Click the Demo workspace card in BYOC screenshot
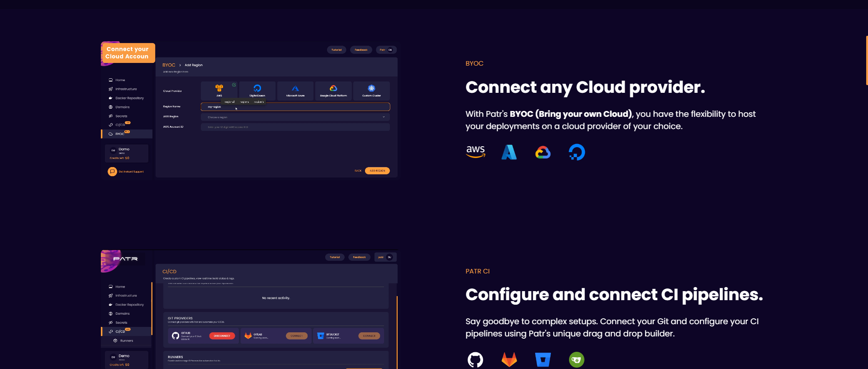The width and height of the screenshot is (868, 369). tap(127, 153)
